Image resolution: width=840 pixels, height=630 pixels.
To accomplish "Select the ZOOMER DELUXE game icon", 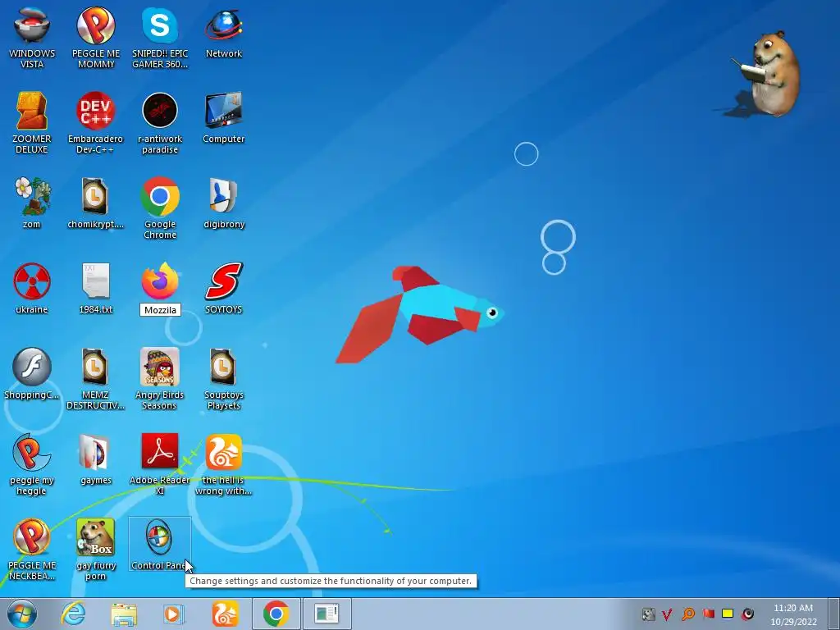I will click(x=32, y=123).
